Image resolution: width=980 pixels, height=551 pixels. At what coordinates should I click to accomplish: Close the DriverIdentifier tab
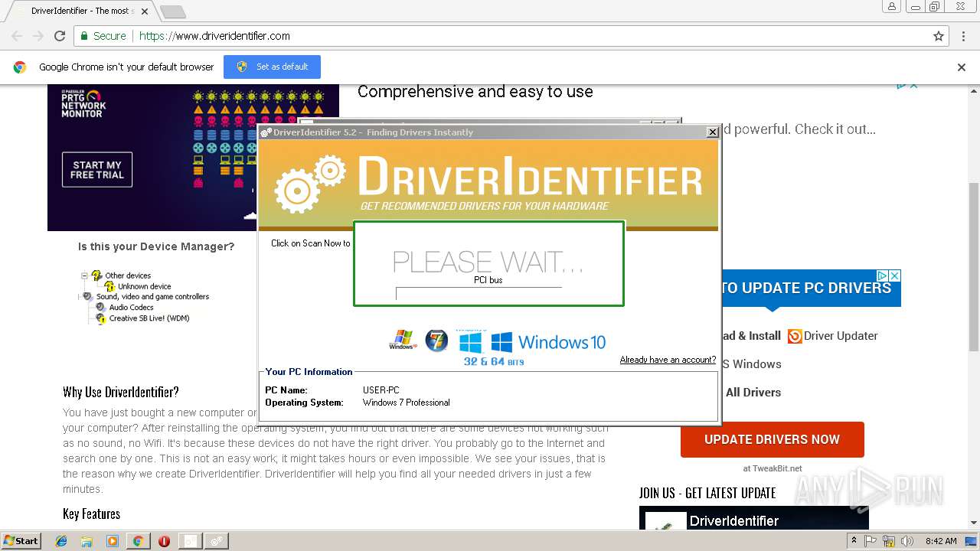pos(145,11)
